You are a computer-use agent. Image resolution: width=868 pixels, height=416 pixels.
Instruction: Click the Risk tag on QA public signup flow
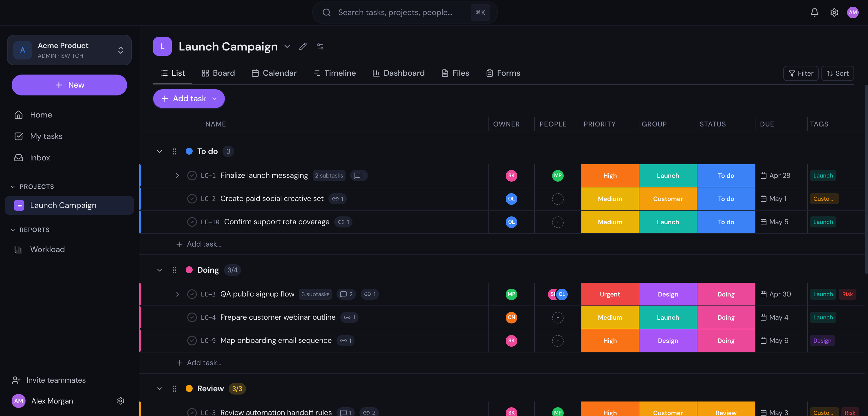pyautogui.click(x=847, y=294)
